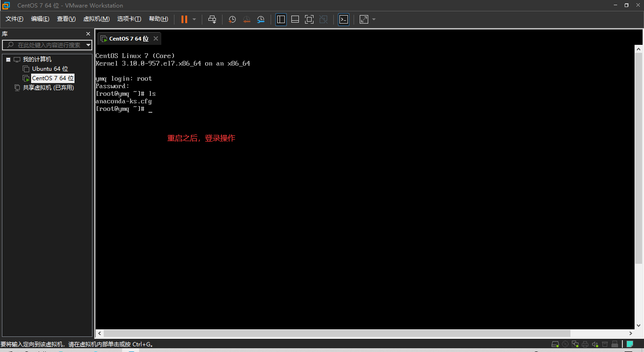Click the console horizontal scrollbar left arrow
The width and height of the screenshot is (644, 352).
point(99,333)
